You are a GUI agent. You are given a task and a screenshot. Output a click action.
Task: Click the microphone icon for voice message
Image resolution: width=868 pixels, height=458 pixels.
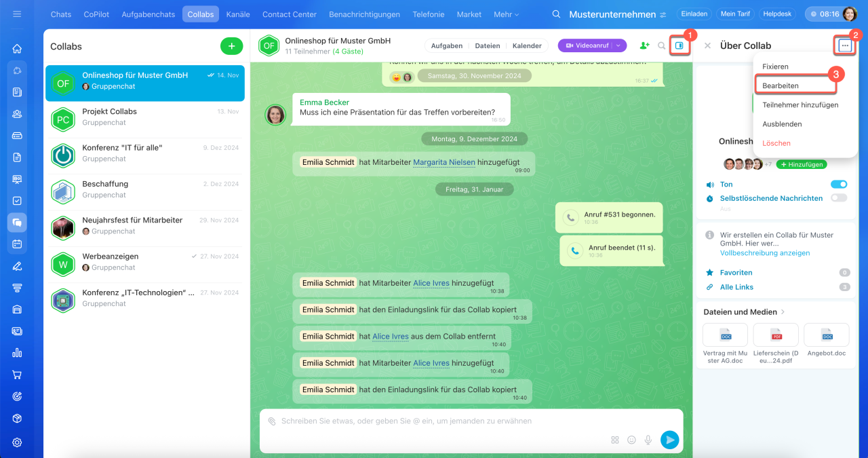click(648, 440)
